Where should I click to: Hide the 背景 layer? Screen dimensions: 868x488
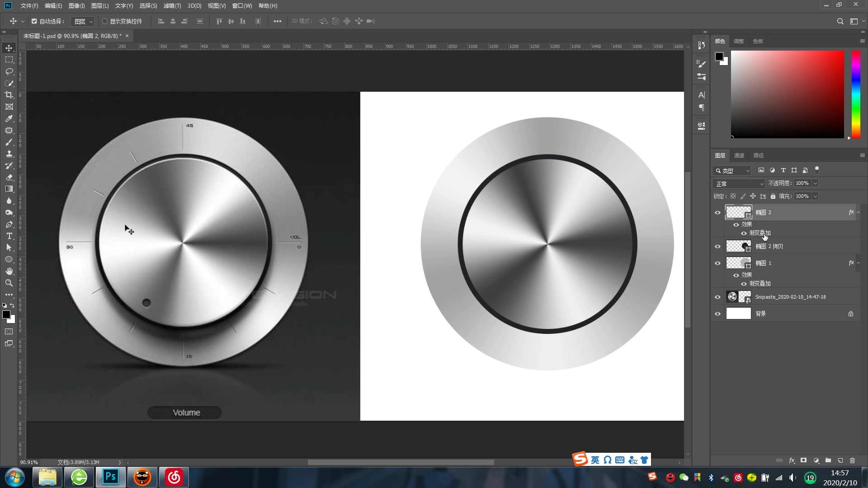[718, 314]
